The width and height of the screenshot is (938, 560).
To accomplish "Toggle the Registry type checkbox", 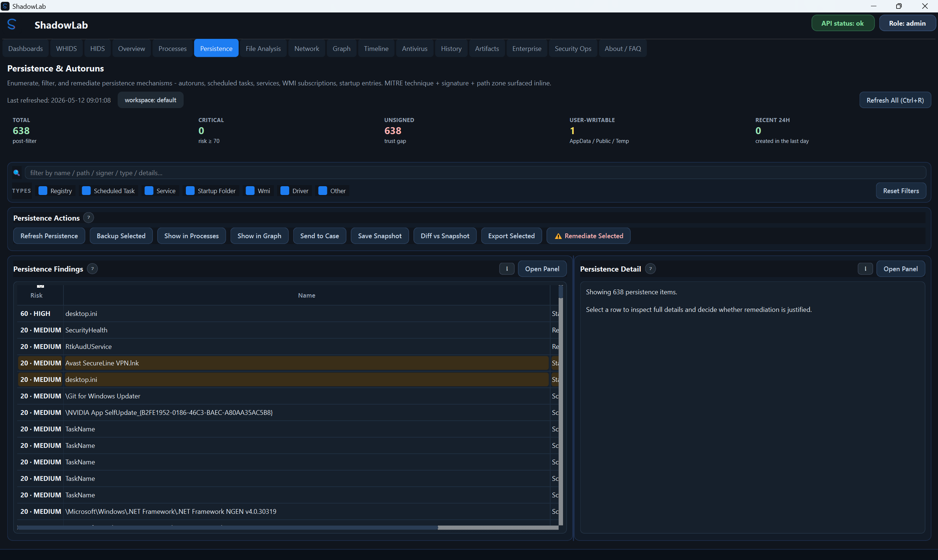I will [x=43, y=191].
